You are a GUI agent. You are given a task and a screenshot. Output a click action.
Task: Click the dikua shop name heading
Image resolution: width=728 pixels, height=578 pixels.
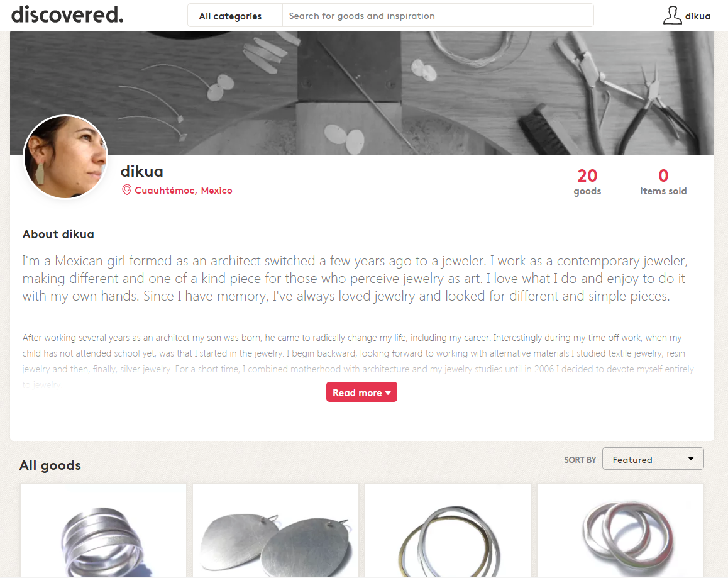coord(142,172)
